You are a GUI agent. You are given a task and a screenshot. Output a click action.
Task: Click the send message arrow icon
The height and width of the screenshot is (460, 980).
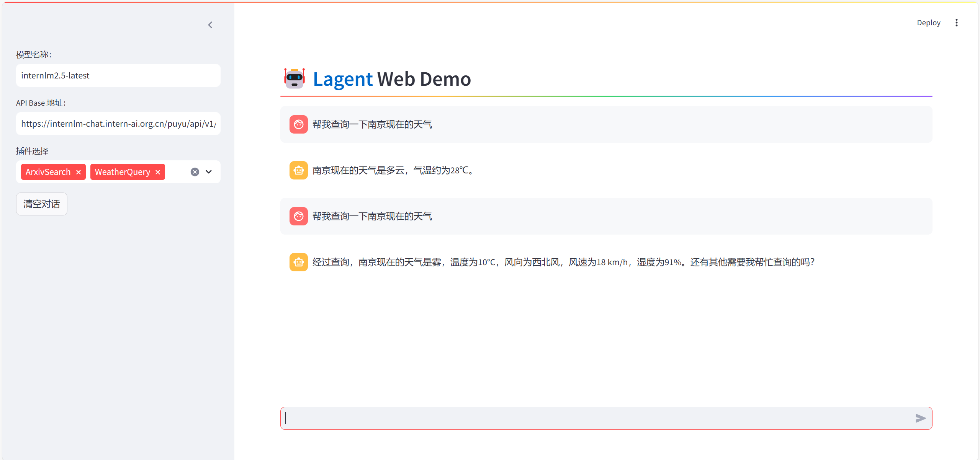click(x=920, y=418)
